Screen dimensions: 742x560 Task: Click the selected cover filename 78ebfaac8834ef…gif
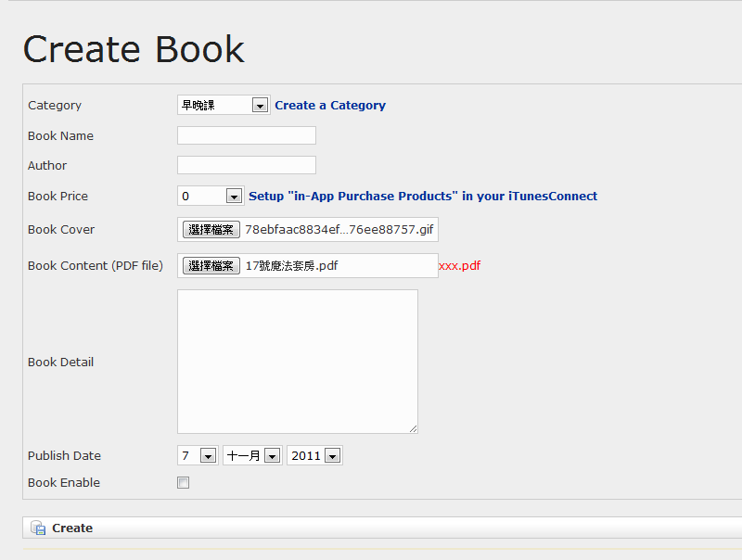pyautogui.click(x=339, y=229)
